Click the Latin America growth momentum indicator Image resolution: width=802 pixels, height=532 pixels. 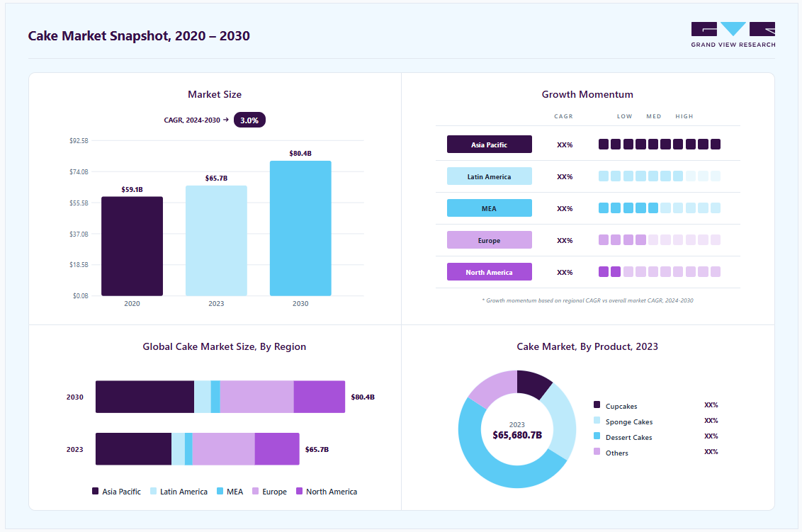660,176
